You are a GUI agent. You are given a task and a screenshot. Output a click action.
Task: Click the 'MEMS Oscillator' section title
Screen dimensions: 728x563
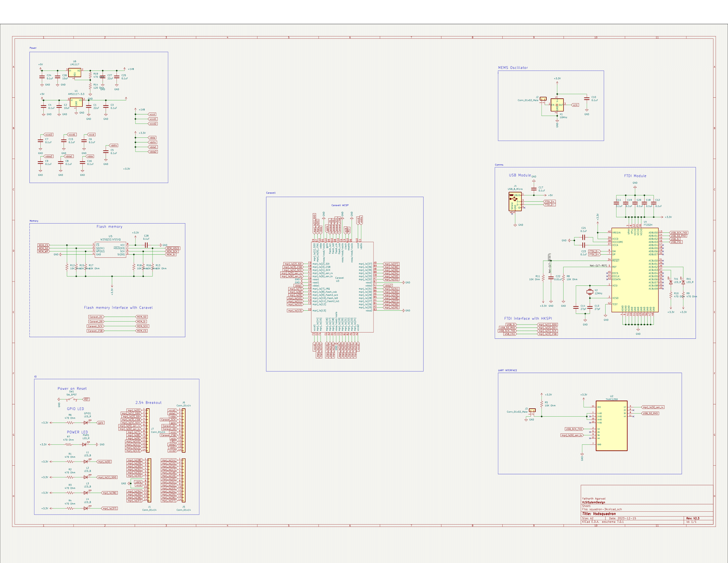513,68
